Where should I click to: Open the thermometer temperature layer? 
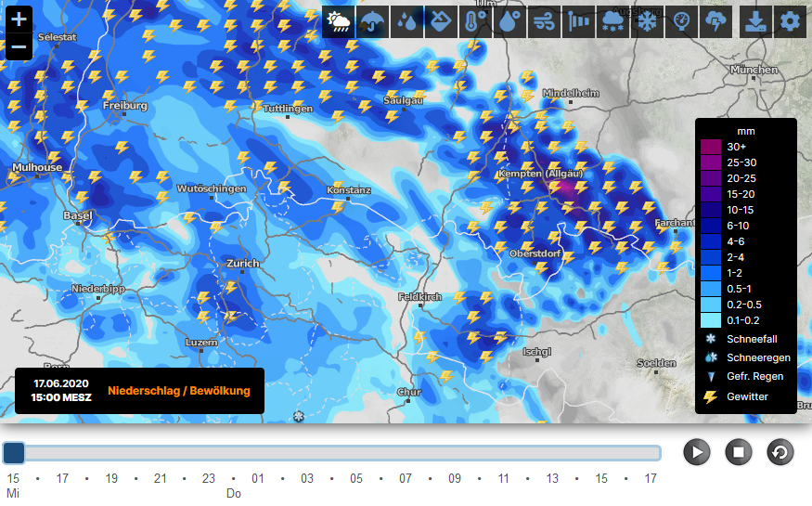[x=473, y=21]
